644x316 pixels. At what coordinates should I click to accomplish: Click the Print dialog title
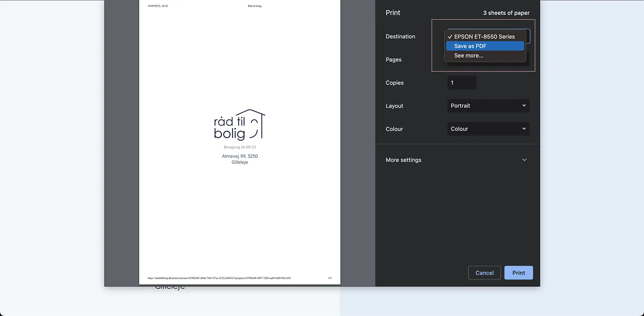click(x=393, y=13)
